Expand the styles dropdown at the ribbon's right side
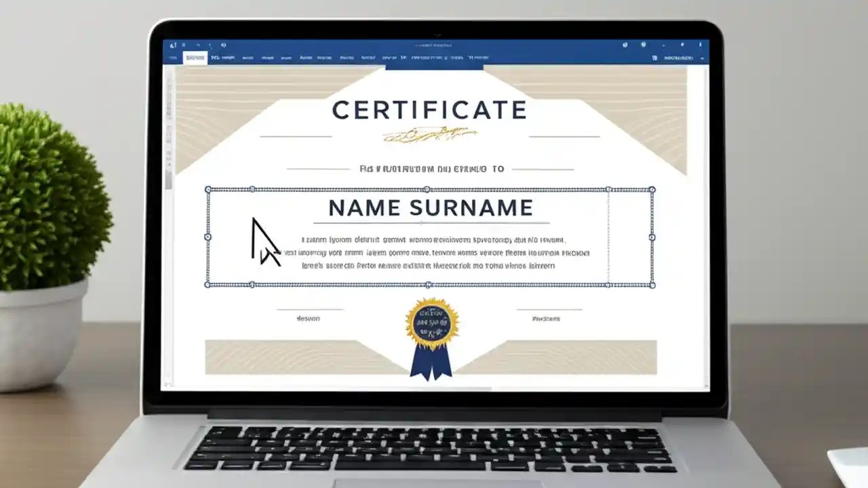Screen dimensions: 868x488 click(x=475, y=58)
